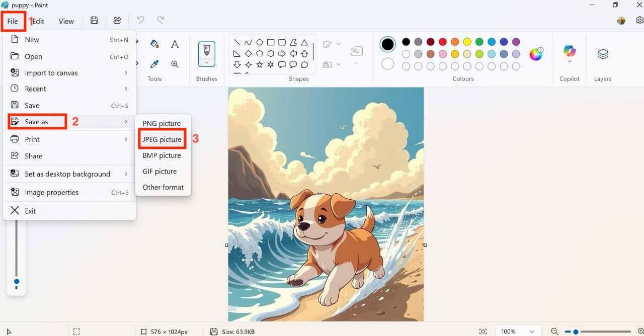644x336 pixels.
Task: Select the six-point star shape
Action: coord(271,64)
